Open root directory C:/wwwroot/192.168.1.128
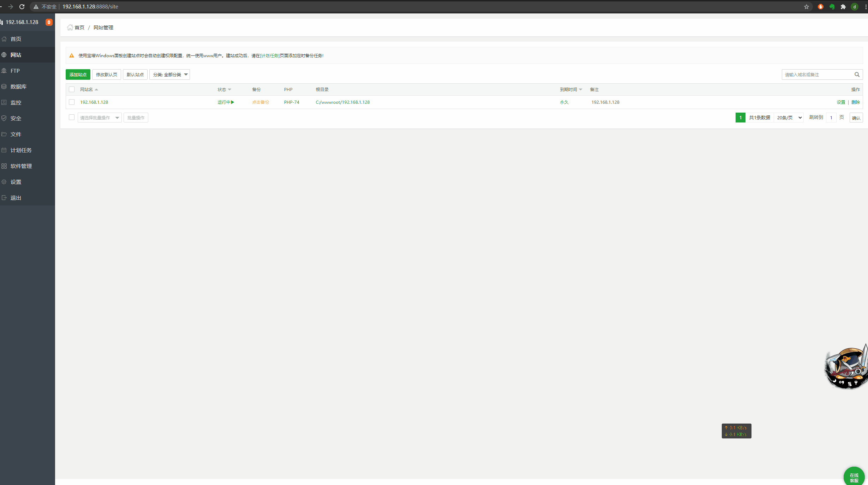The width and height of the screenshot is (868, 485). pyautogui.click(x=343, y=102)
